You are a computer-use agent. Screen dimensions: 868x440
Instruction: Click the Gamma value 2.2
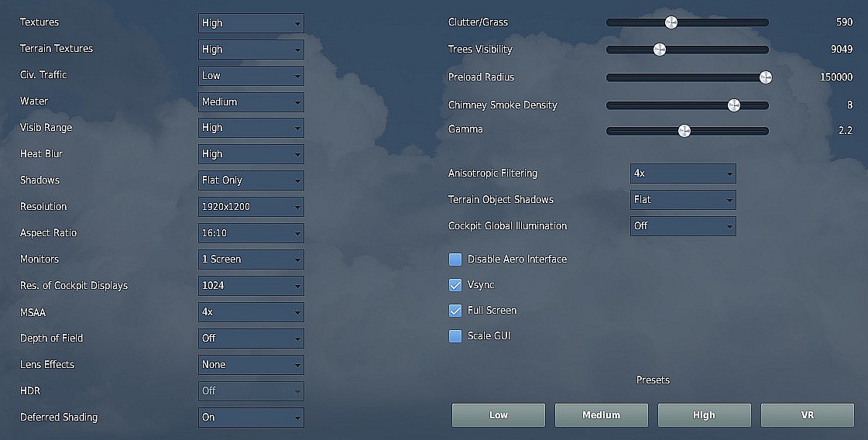coord(846,131)
